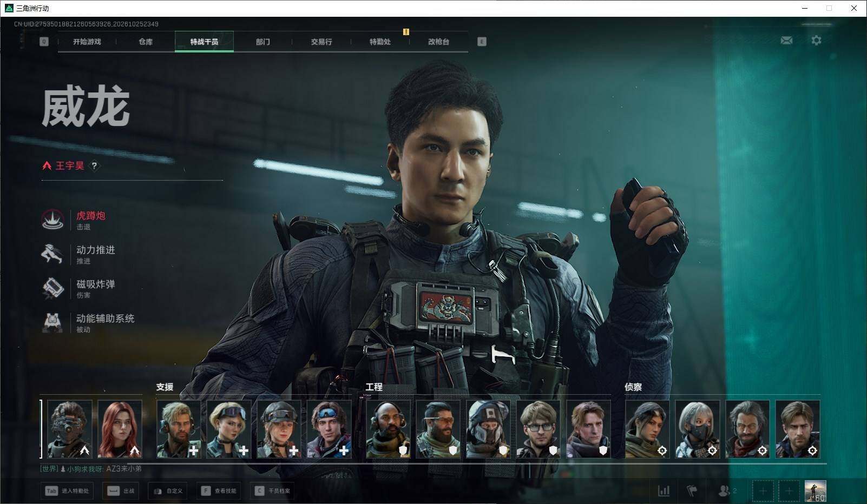This screenshot has height=504, width=867.
Task: Select the 磁吸炸弹 skill icon
Action: pos(53,288)
